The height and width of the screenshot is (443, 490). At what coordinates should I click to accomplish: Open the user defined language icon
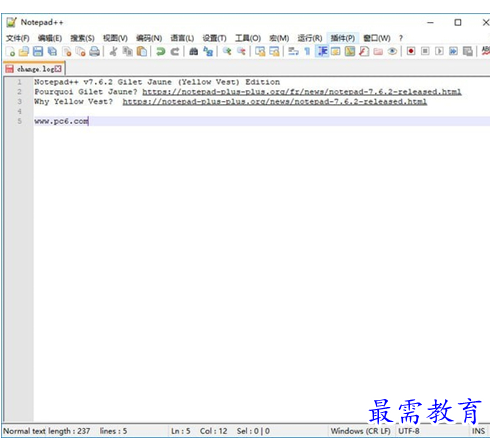tap(336, 51)
